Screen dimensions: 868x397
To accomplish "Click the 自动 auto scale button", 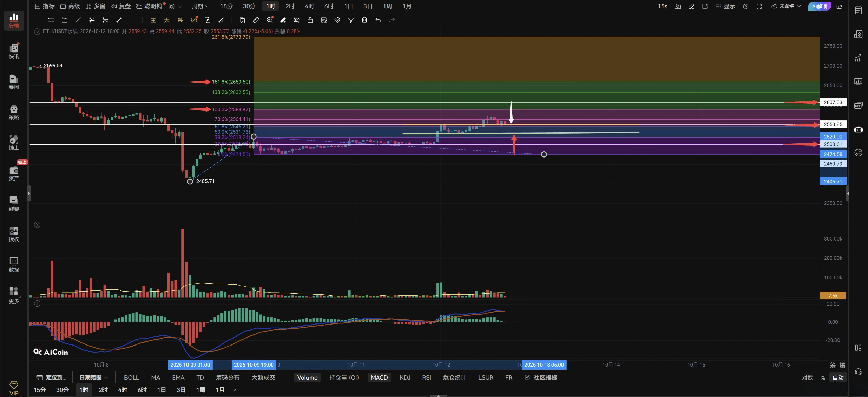I will (838, 377).
